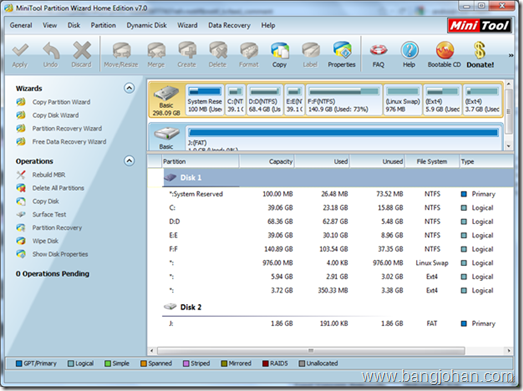Collapse the Operations section
This screenshot has width=523, height=391.
point(129,161)
